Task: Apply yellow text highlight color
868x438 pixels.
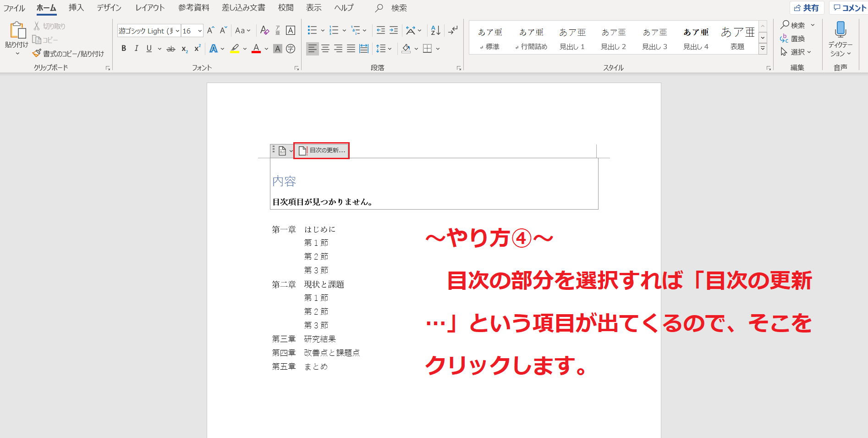Action: [x=235, y=49]
